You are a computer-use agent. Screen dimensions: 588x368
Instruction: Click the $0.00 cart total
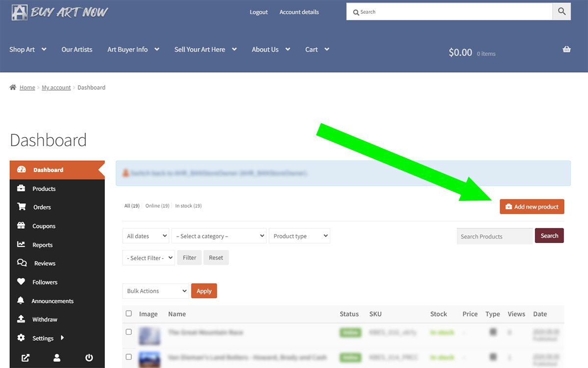[460, 52]
